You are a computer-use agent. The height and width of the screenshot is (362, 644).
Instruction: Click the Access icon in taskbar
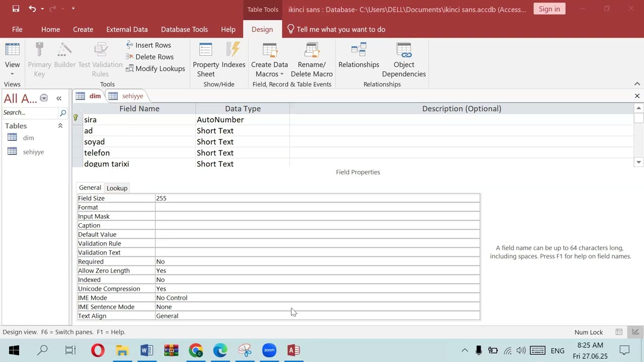tap(294, 350)
